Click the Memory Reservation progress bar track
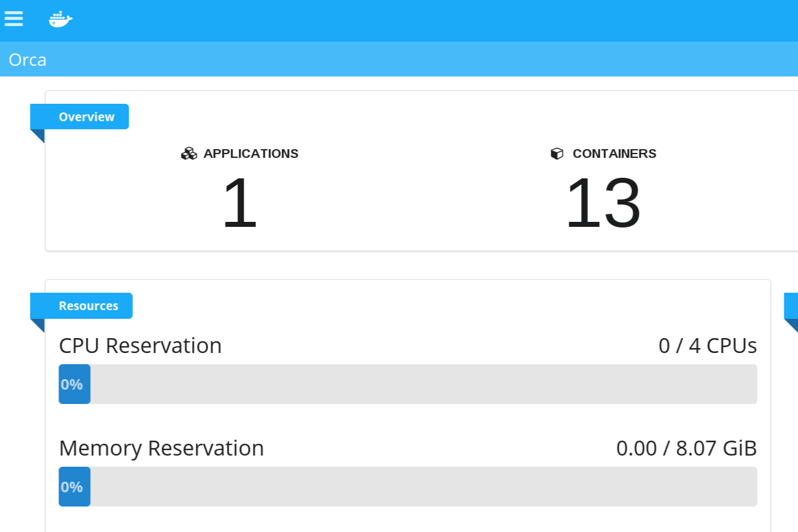 point(423,487)
